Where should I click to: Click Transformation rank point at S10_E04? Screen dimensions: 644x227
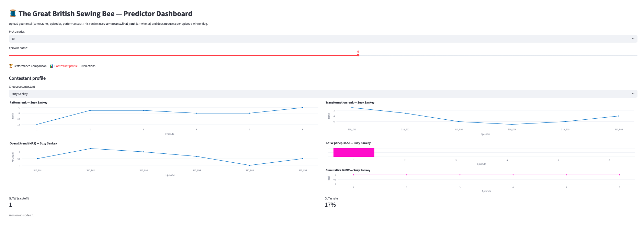click(512, 125)
